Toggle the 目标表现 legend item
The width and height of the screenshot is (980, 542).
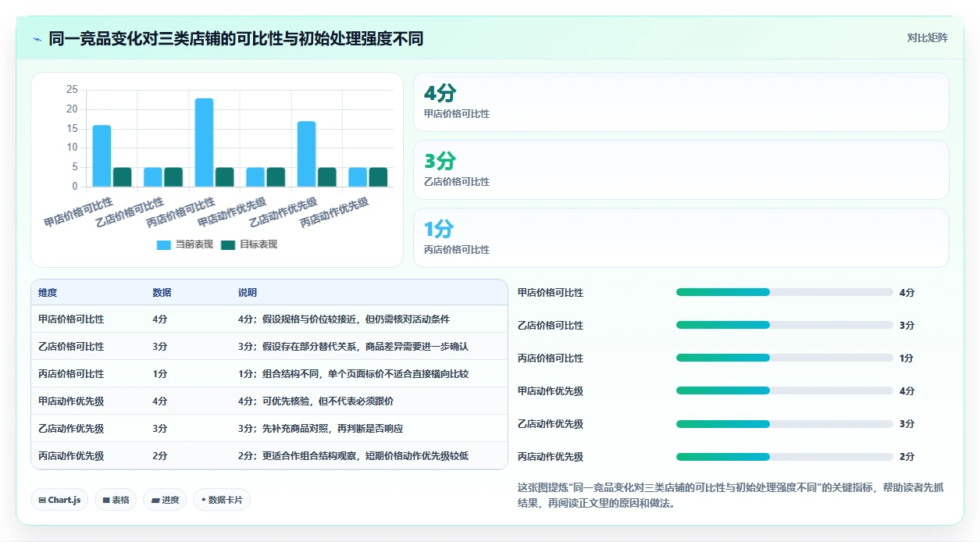[x=249, y=244]
